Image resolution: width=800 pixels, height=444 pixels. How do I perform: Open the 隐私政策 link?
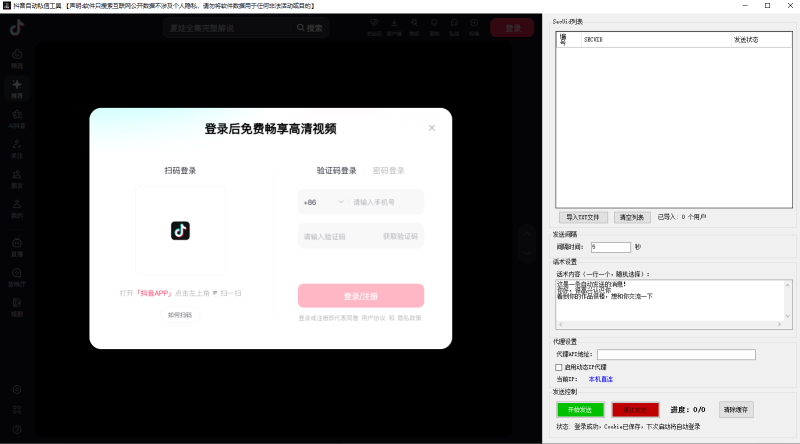click(x=410, y=318)
